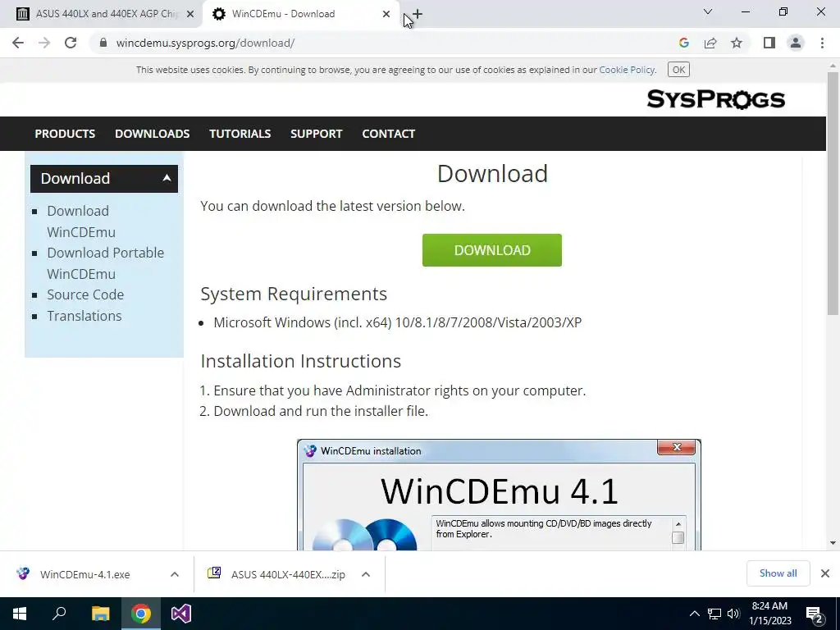
Task: Click the address bar URL
Action: pyautogui.click(x=205, y=43)
